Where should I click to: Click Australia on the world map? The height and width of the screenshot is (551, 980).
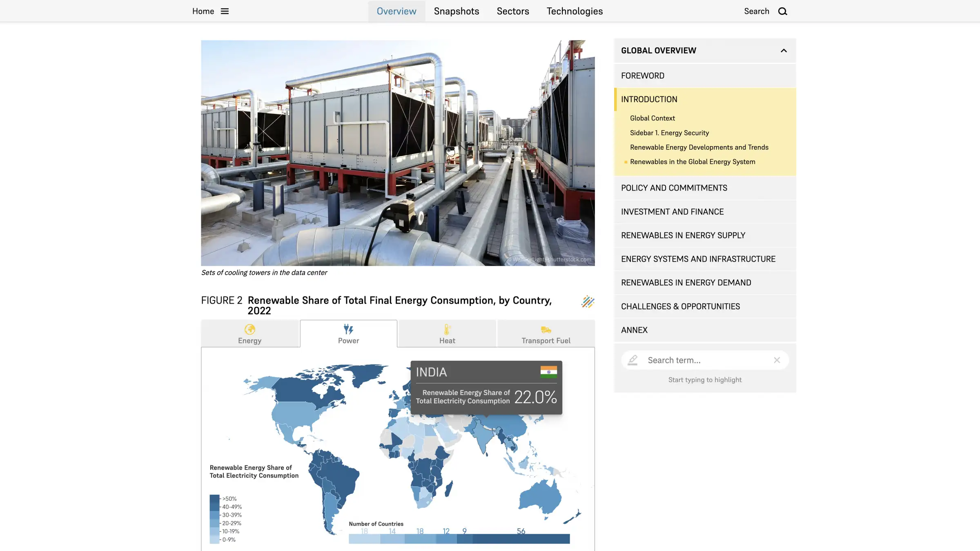coord(540,497)
